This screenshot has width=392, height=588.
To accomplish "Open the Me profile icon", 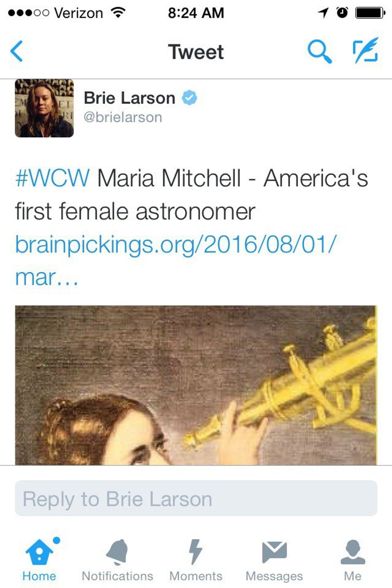I will (x=352, y=552).
